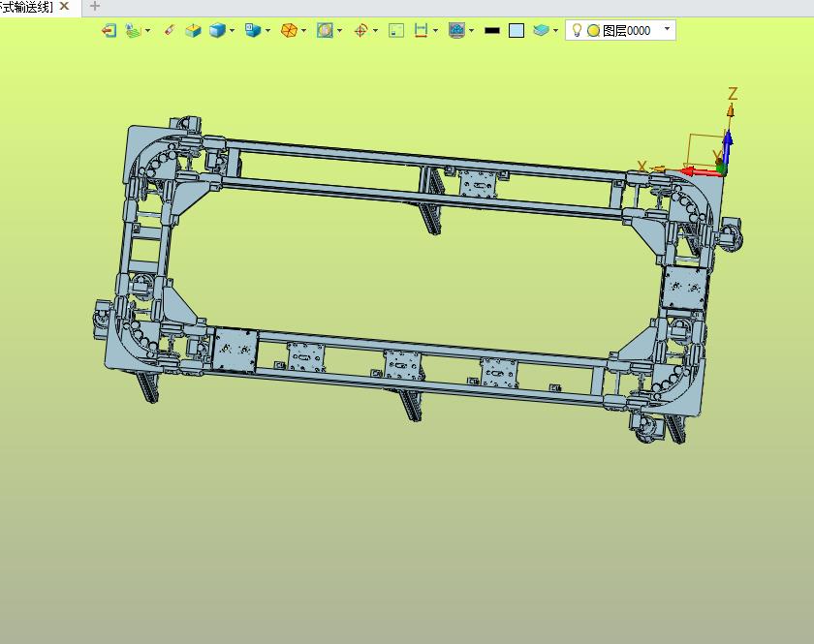Click the shaded blue cube display icon
The image size is (814, 644).
coord(217,31)
